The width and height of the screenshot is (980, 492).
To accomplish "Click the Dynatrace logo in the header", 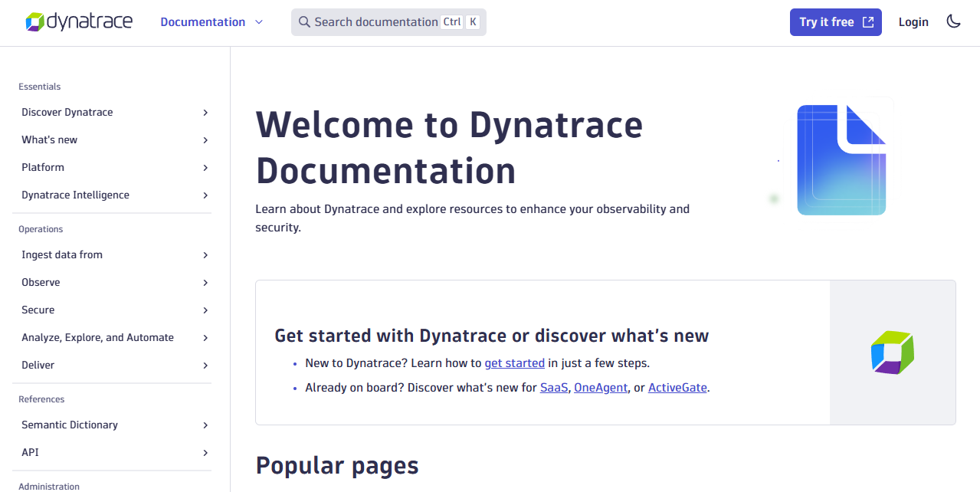I will (78, 21).
